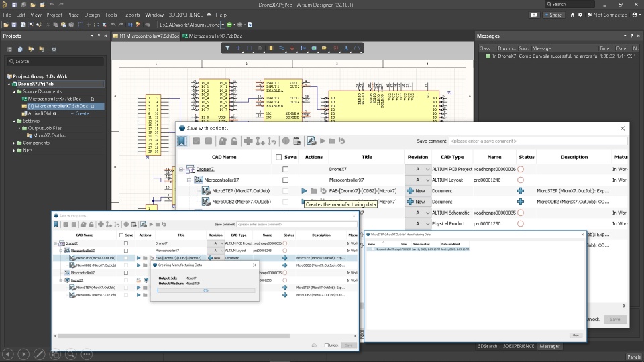Click the horizontal scrollbar in the small Save with options dialog
Screen dimensions: 644x362
[x=173, y=336]
